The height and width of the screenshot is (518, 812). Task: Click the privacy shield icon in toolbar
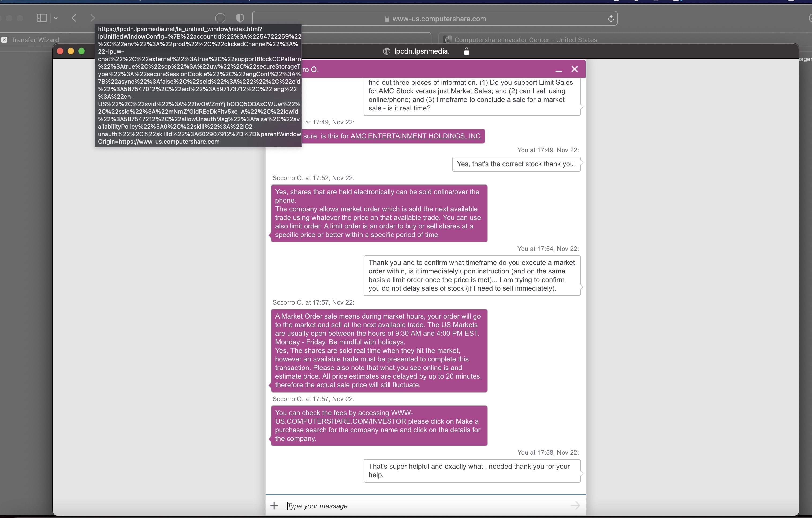(240, 18)
